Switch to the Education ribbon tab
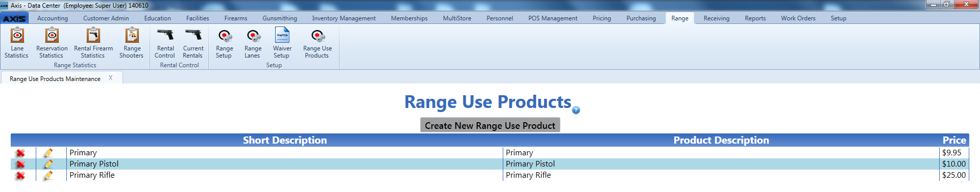The width and height of the screenshot is (980, 192). pos(158,18)
